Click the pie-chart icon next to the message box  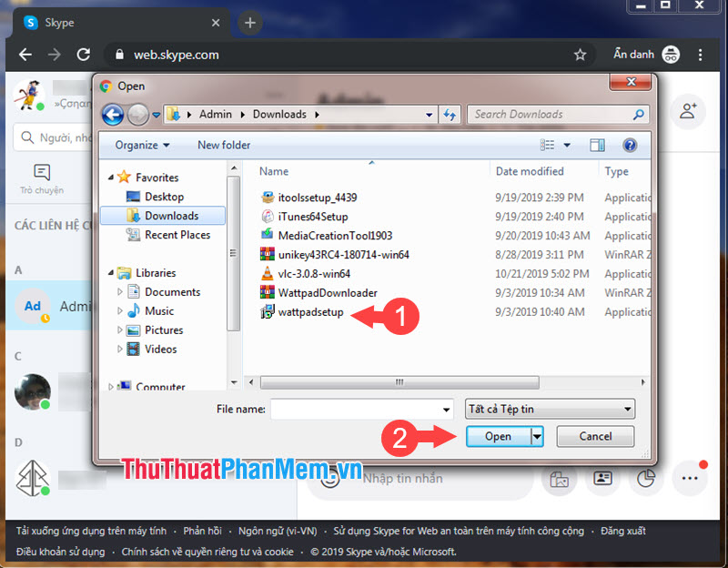[646, 480]
